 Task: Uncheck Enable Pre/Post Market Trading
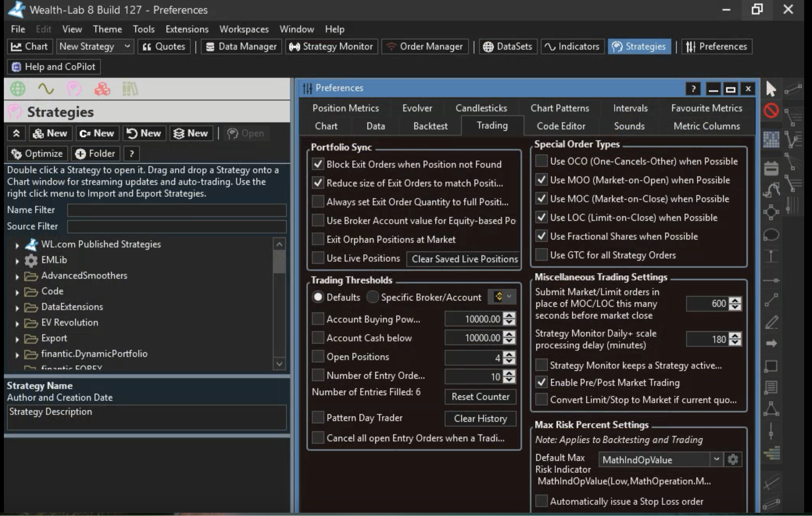(541, 382)
